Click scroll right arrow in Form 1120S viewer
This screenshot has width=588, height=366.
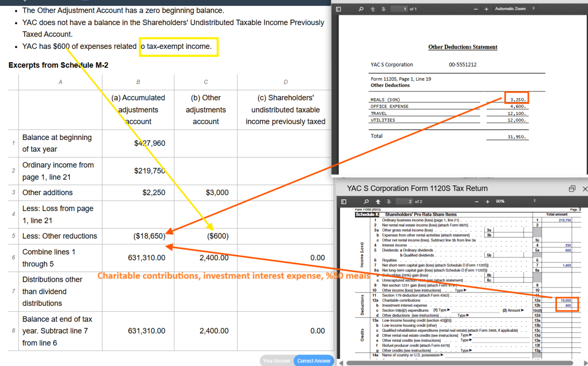click(585, 363)
